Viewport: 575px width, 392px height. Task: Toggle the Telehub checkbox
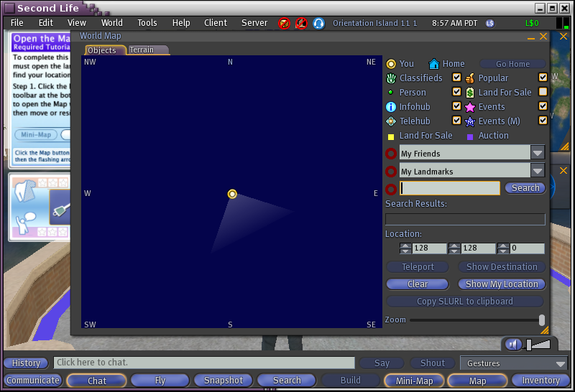[456, 120]
